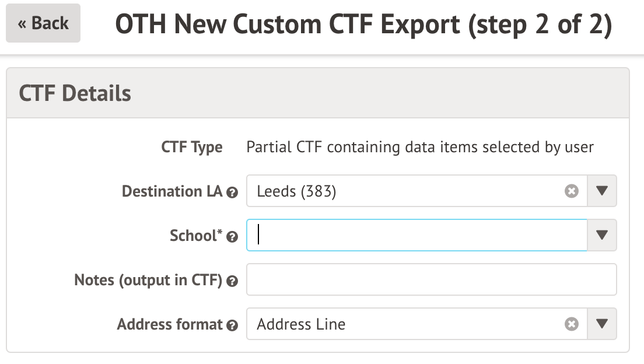The image size is (644, 364).
Task: Expand the Destination LA dropdown arrow
Action: [x=602, y=191]
